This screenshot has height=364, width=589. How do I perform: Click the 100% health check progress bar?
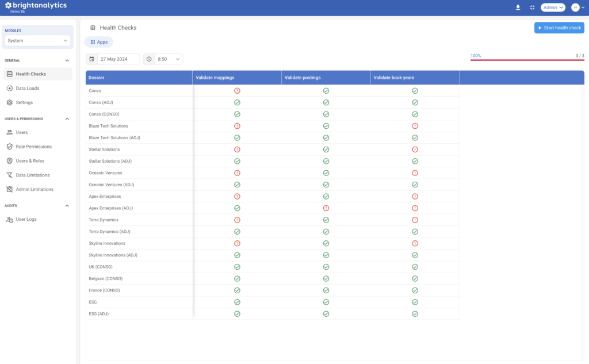[527, 59]
